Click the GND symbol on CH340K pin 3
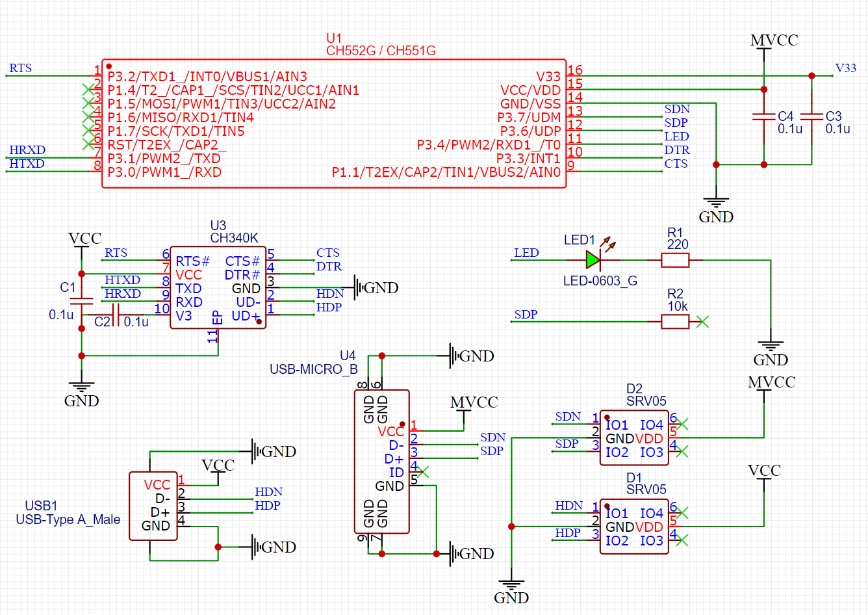868x615 pixels. (x=377, y=287)
